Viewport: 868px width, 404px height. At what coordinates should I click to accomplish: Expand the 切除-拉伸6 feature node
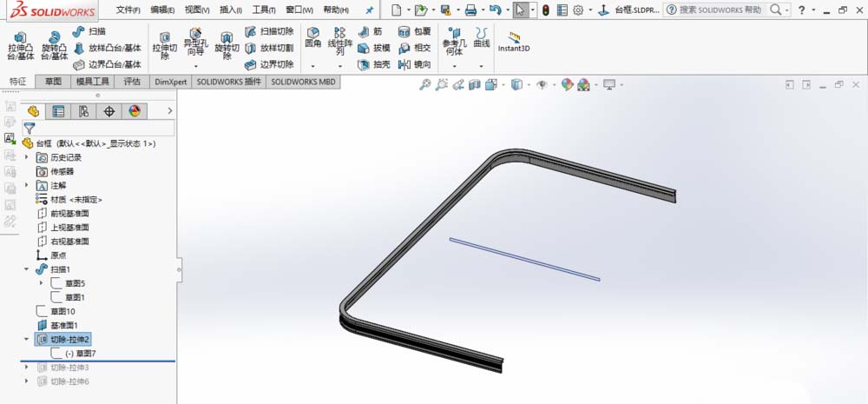click(27, 381)
